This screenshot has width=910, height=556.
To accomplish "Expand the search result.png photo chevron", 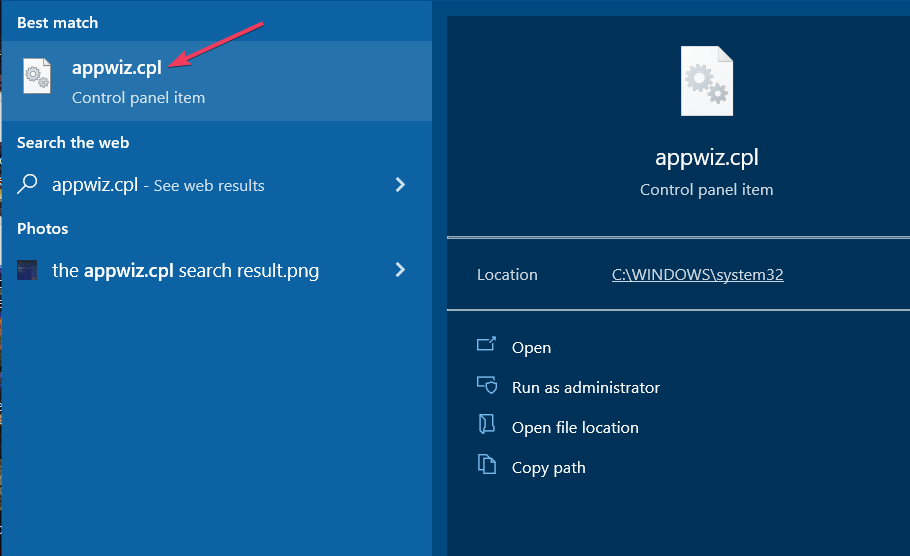I will coord(400,270).
